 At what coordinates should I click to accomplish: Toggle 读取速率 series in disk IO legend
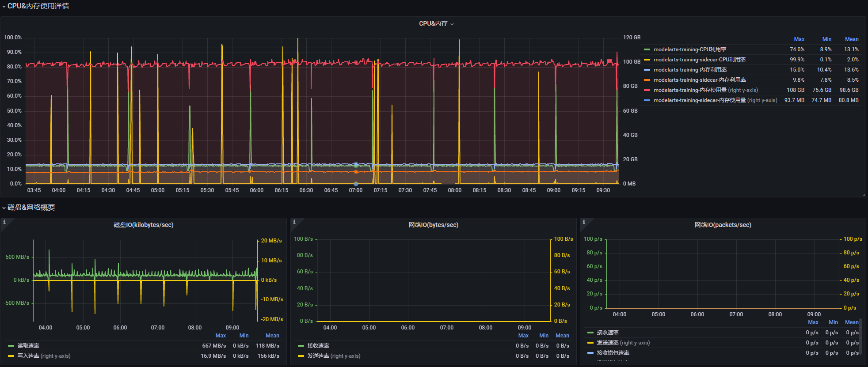[x=28, y=346]
